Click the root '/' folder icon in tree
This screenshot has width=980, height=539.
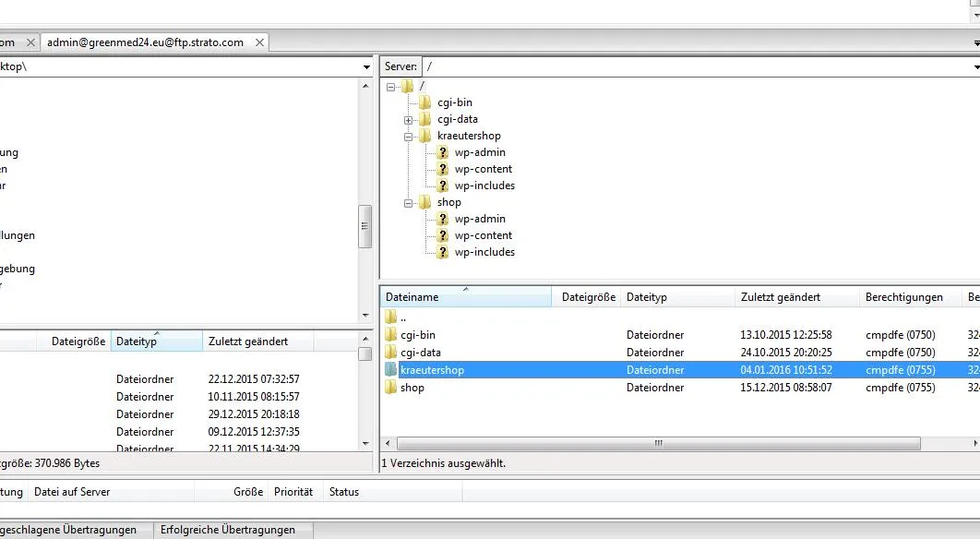(408, 86)
